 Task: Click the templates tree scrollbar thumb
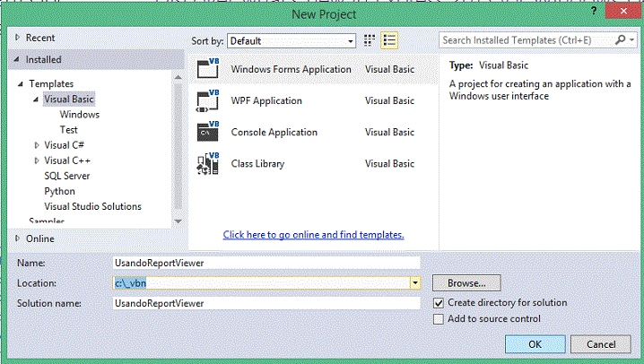(x=178, y=146)
